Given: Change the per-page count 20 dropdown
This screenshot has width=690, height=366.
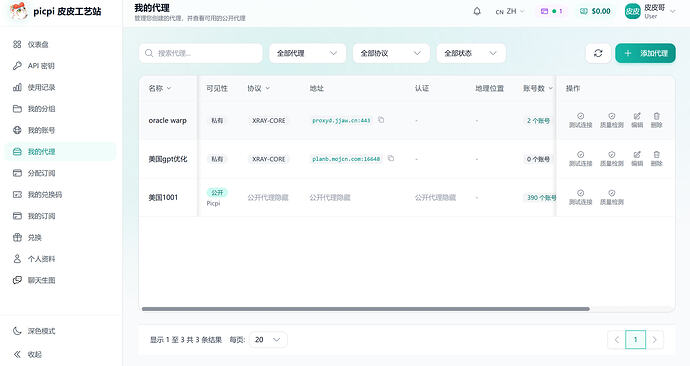Looking at the screenshot, I should (268, 340).
